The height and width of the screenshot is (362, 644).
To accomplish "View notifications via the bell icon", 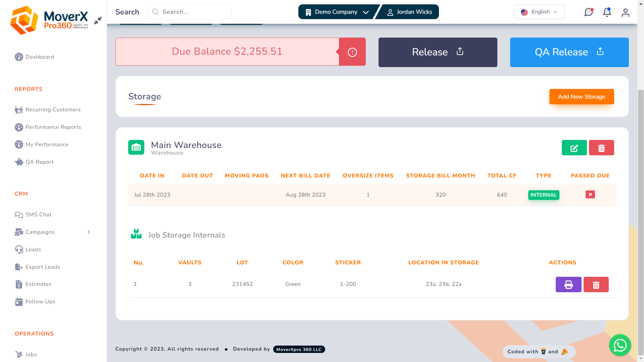I will coord(607,12).
